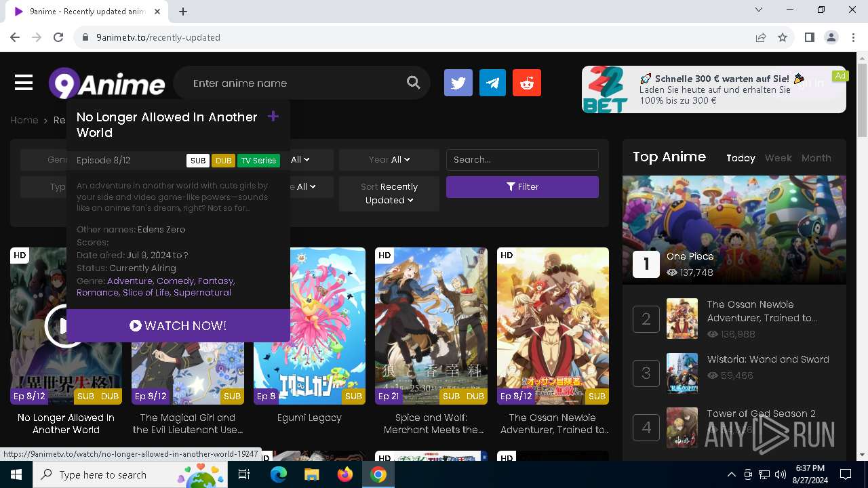Reload the current page
The width and height of the screenshot is (868, 488).
58,37
